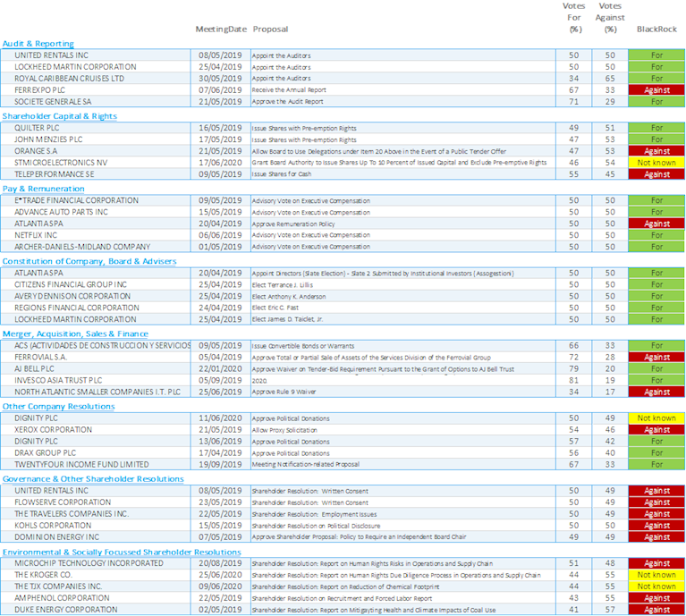This screenshot has height=616, width=686.
Task: Click the DOMINION ENERGY INC cell
Action: 96,536
